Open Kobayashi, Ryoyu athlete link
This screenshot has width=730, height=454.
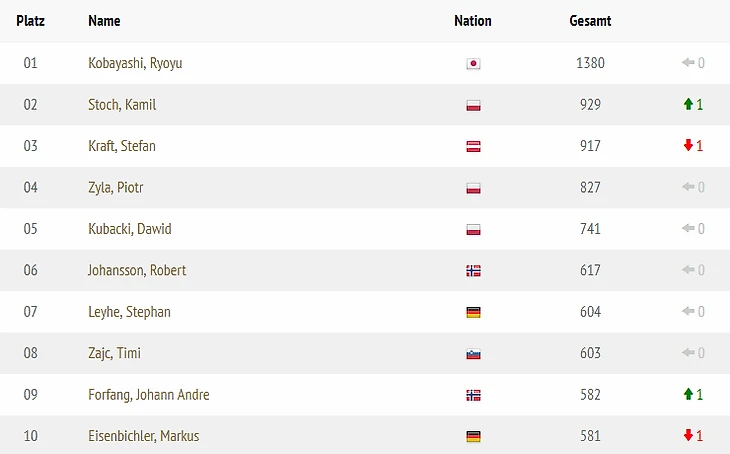tap(135, 63)
